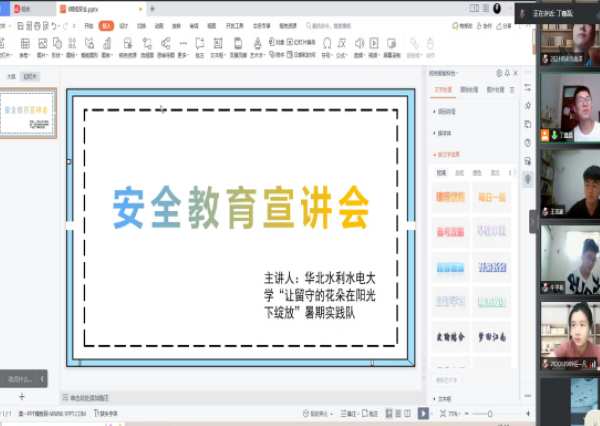Open the Header and Footer tool
This screenshot has height=426, width=600.
pyautogui.click(x=238, y=47)
